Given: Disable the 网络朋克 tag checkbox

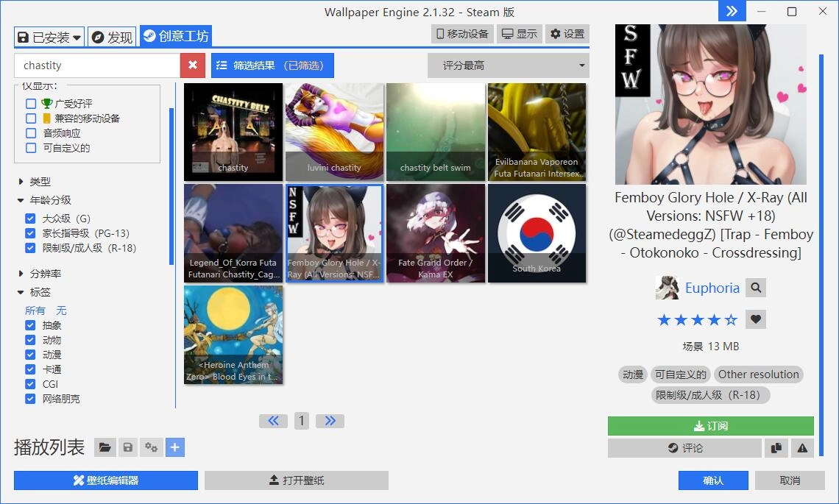Looking at the screenshot, I should coord(30,399).
